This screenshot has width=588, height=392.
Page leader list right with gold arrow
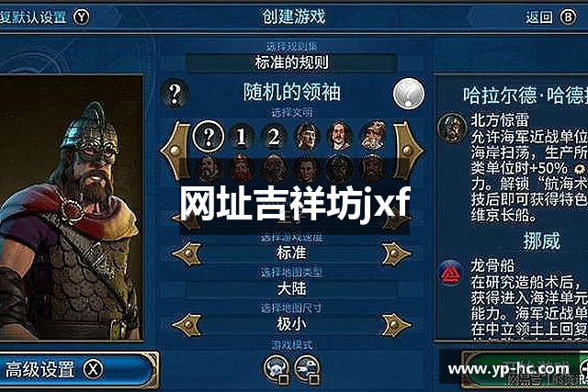[x=408, y=151]
